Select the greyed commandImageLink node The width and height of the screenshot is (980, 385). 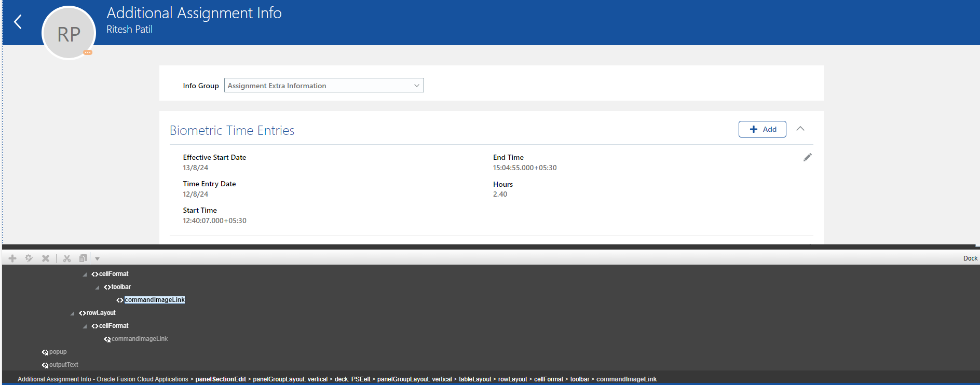tap(140, 339)
